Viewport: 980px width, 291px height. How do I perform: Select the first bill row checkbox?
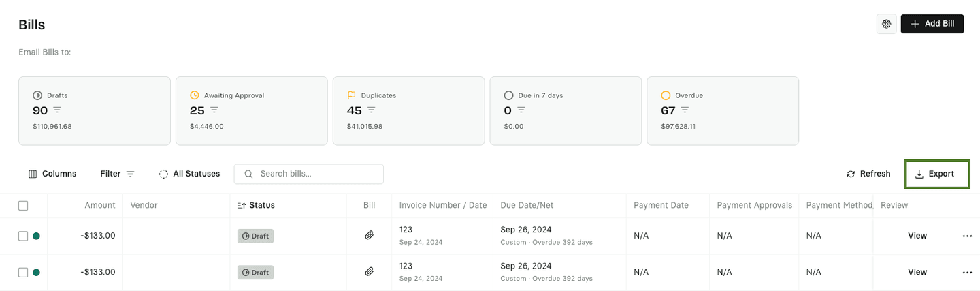pyautogui.click(x=23, y=236)
